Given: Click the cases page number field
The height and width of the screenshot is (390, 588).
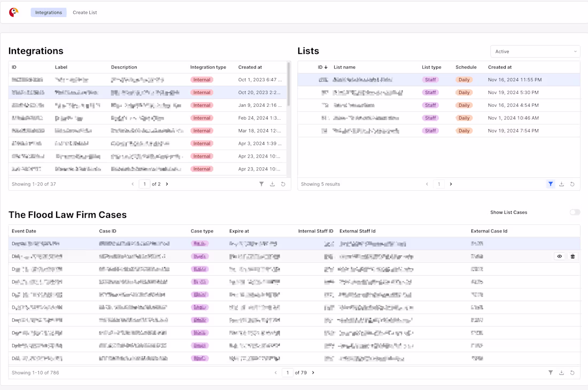Looking at the screenshot, I should 288,373.
